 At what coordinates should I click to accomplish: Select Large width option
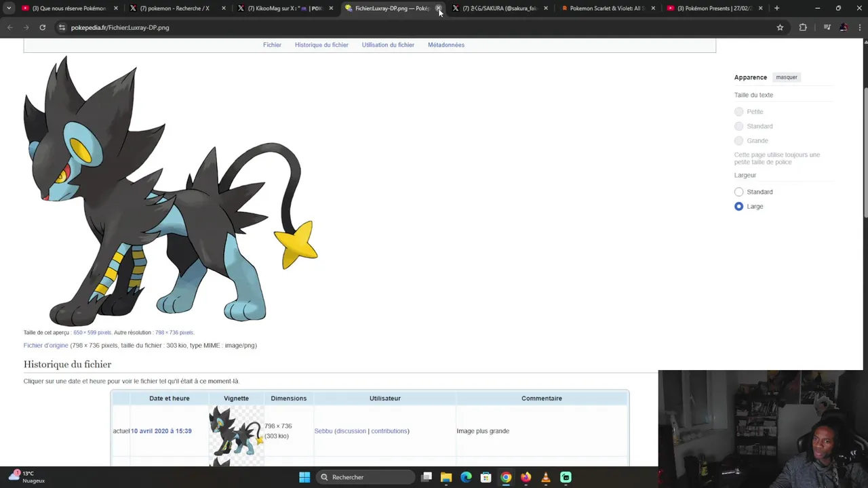click(x=739, y=207)
